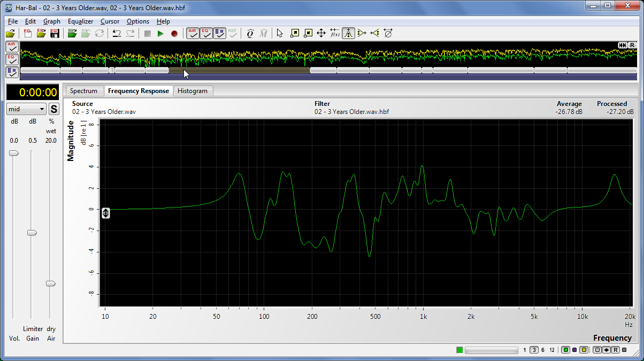Open the File menu
The height and width of the screenshot is (361, 644).
(13, 21)
